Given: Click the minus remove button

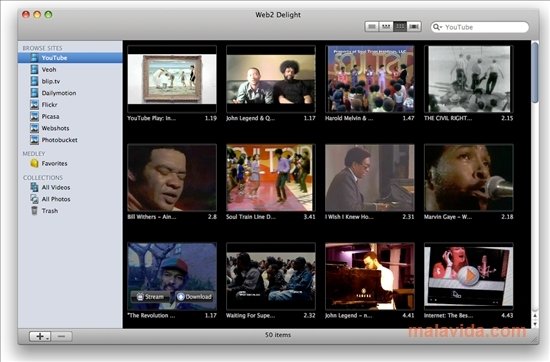Looking at the screenshot, I should point(61,336).
